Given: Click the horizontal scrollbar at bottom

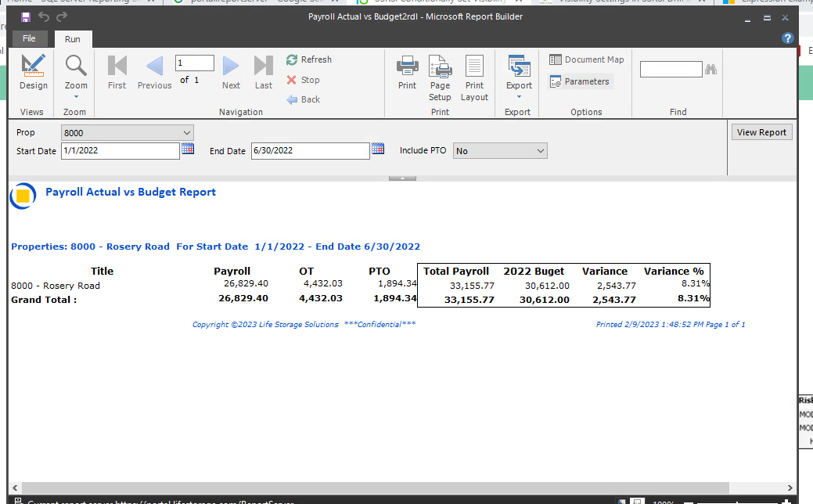Looking at the screenshot, I should [x=376, y=488].
